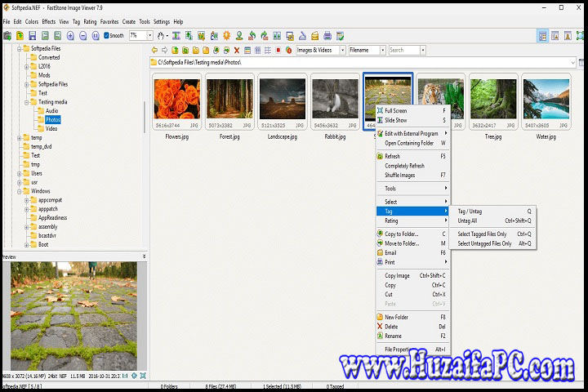Click the fit-image icon in preview status bar
588x392 pixels.
[x=143, y=376]
